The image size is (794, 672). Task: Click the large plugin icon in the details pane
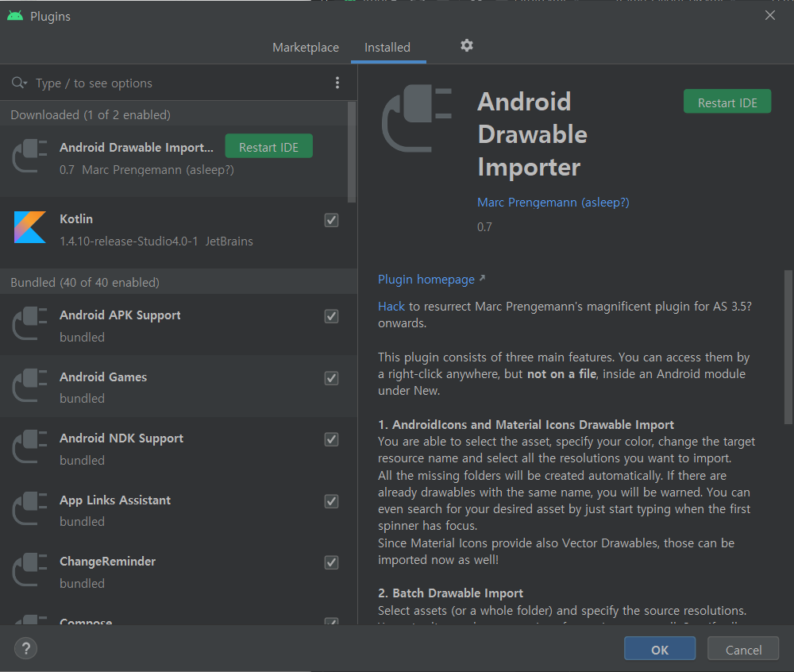tap(416, 118)
